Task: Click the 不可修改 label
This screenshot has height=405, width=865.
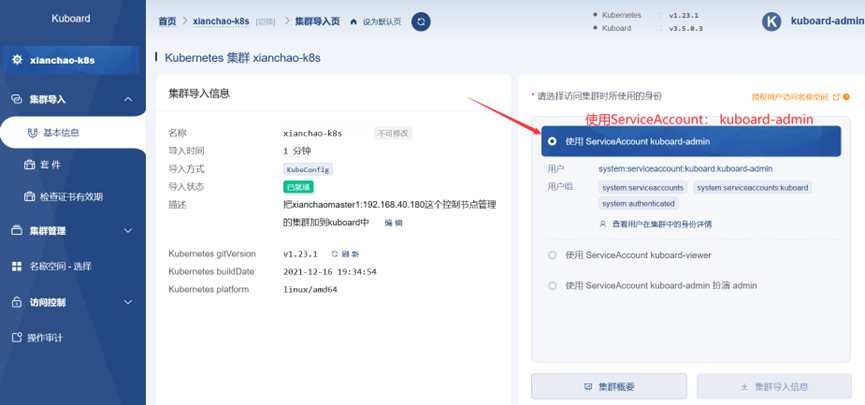Action: tap(393, 133)
